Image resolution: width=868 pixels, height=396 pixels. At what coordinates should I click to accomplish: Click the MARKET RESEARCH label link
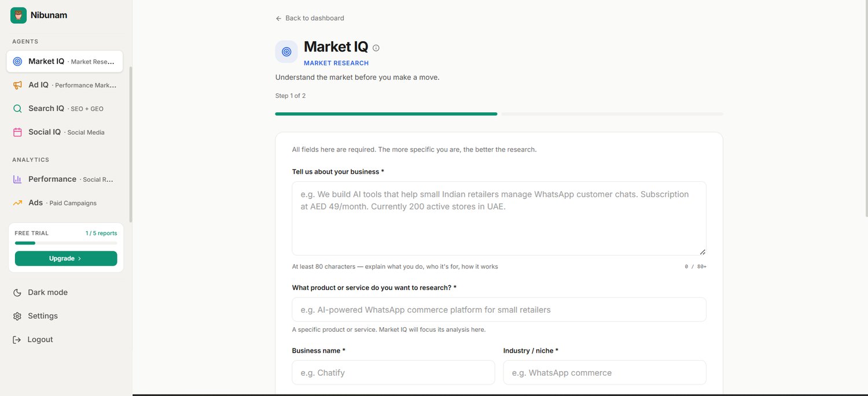(x=336, y=63)
